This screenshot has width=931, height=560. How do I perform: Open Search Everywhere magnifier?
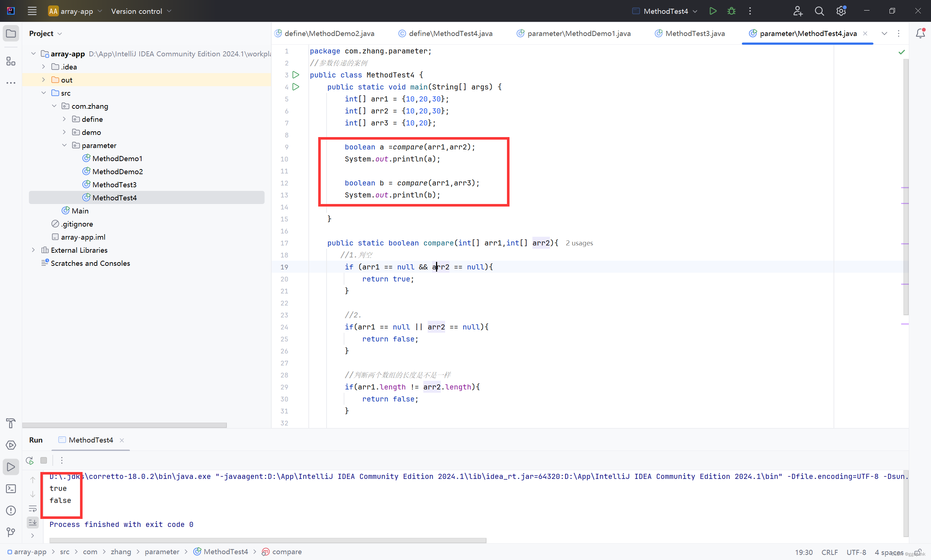point(819,11)
